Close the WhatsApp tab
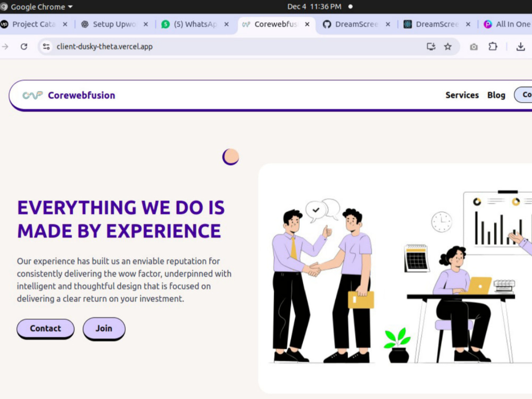Screen dimensions: 532x399 (226, 24)
